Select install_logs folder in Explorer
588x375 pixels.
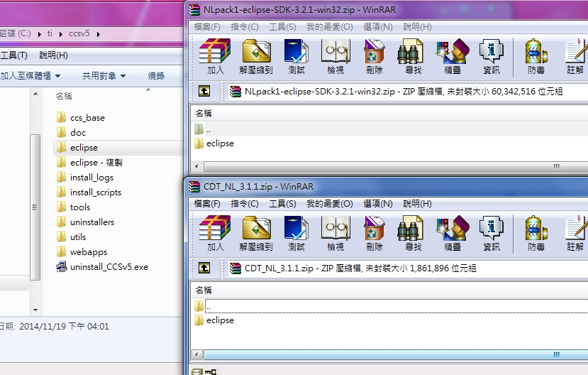[x=91, y=177]
